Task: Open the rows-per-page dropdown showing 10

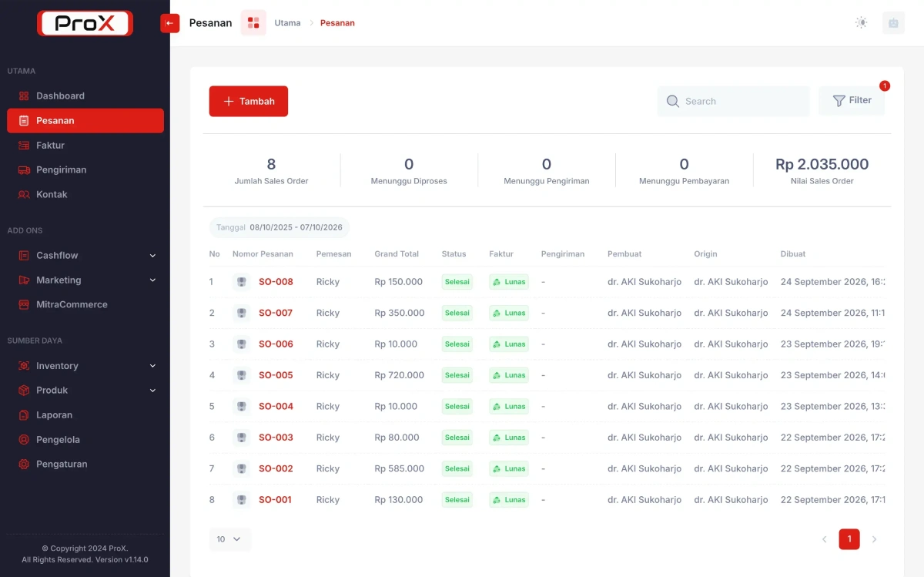Action: click(x=229, y=539)
